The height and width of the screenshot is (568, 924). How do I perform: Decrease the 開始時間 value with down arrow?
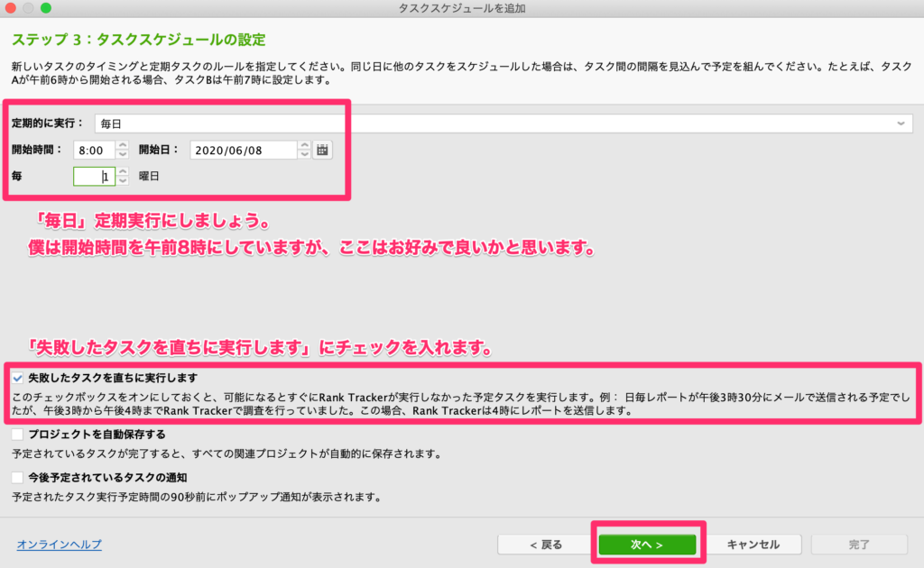123,155
